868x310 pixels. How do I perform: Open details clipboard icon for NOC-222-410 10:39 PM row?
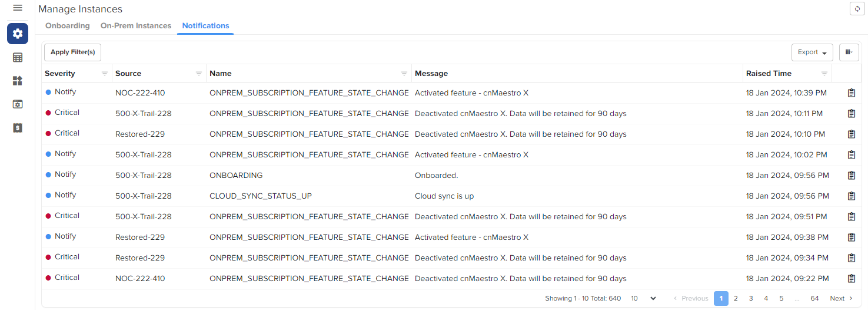pos(851,93)
